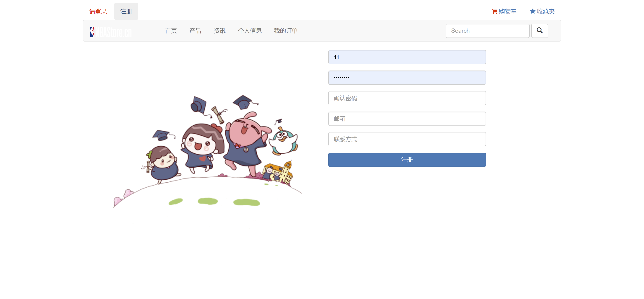Click the 收藏夹 text link
Image resolution: width=644 pixels, height=299 pixels.
[x=546, y=12]
